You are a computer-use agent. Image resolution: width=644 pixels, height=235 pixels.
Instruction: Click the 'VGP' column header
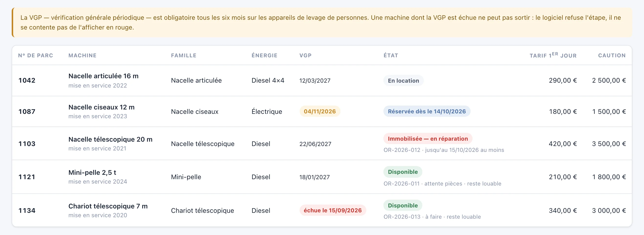pos(305,56)
